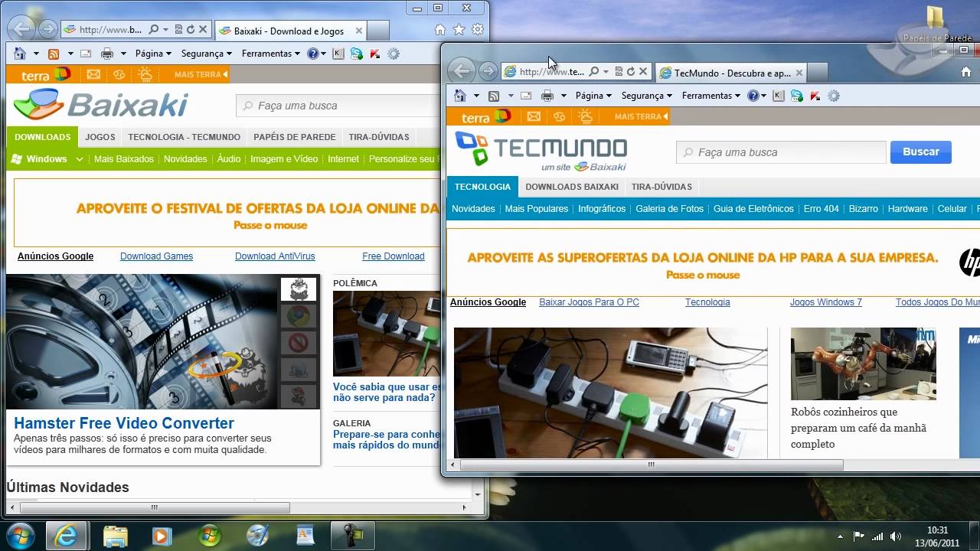Click the Buscar button on TecMundo
Viewport: 980px width, 551px height.
[921, 152]
